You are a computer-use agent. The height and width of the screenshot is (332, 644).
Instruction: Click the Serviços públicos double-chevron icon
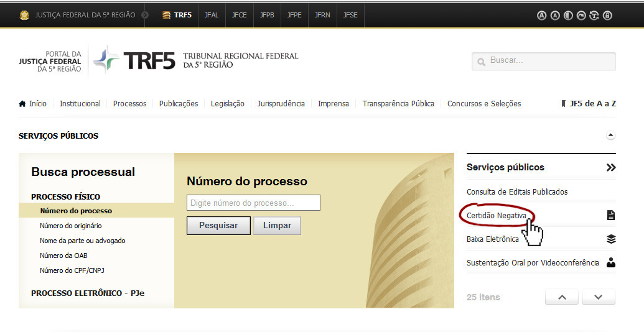[611, 167]
